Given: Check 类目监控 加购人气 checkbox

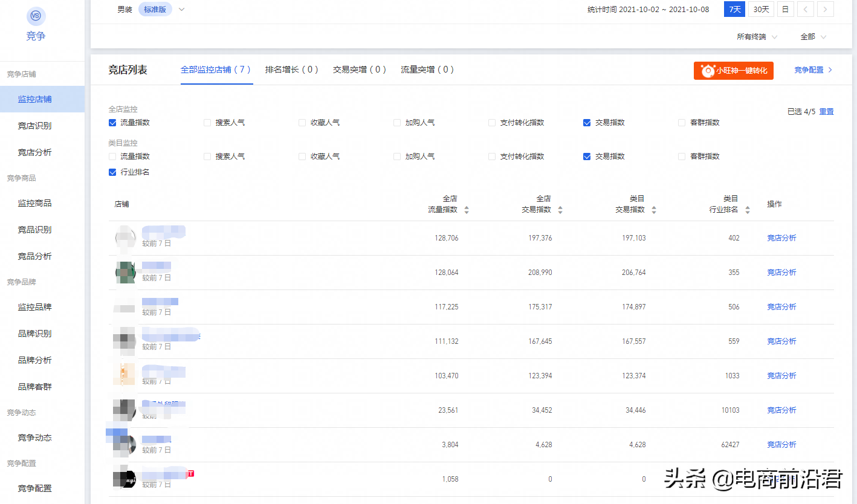Looking at the screenshot, I should click(x=397, y=157).
